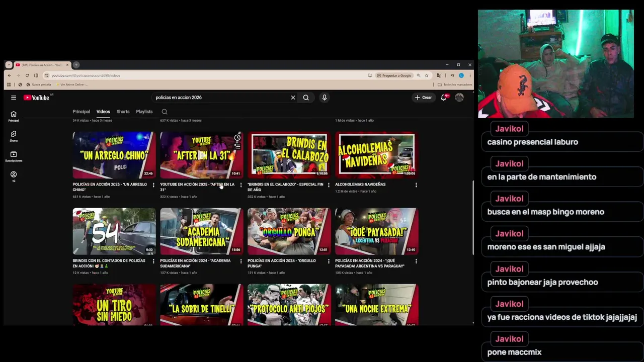Bookmark the page with the star icon
The image size is (644, 362).
click(427, 75)
